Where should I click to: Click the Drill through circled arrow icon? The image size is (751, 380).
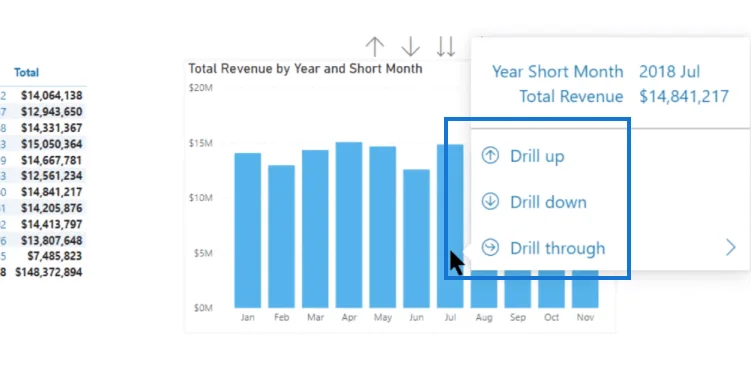point(490,247)
